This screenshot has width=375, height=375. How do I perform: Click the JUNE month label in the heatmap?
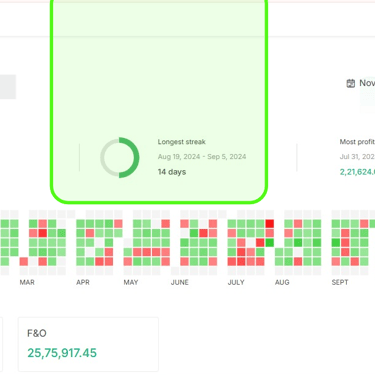tap(180, 282)
